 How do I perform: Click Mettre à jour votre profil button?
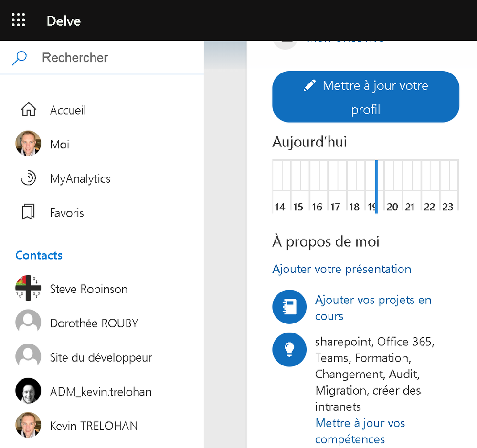pyautogui.click(x=366, y=97)
